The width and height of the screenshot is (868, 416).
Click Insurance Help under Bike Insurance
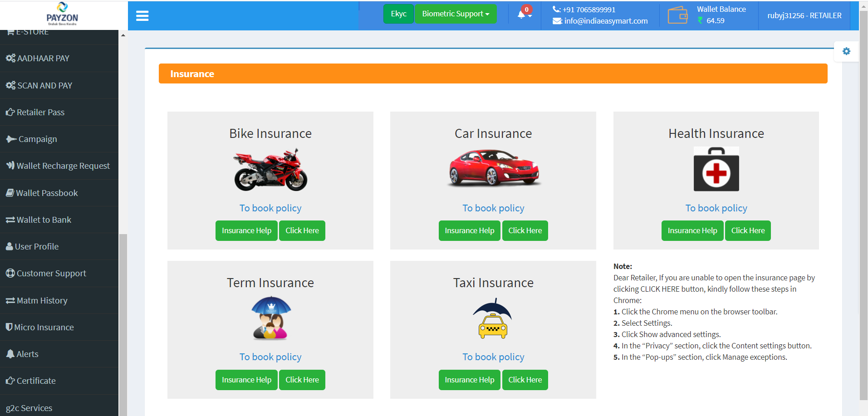click(246, 230)
